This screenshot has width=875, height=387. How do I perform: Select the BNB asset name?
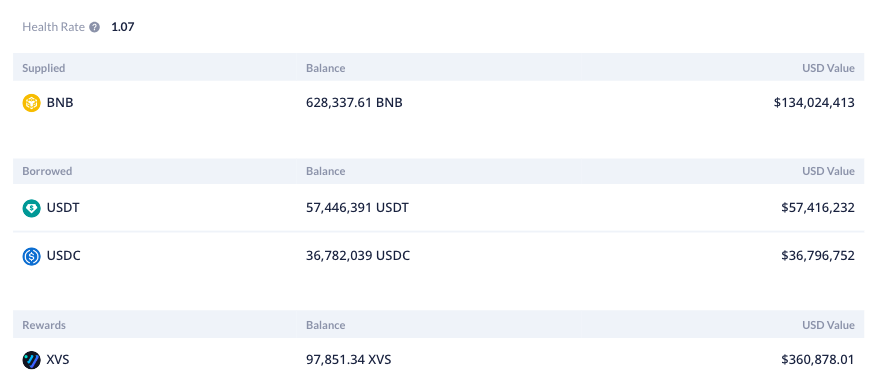click(x=60, y=103)
